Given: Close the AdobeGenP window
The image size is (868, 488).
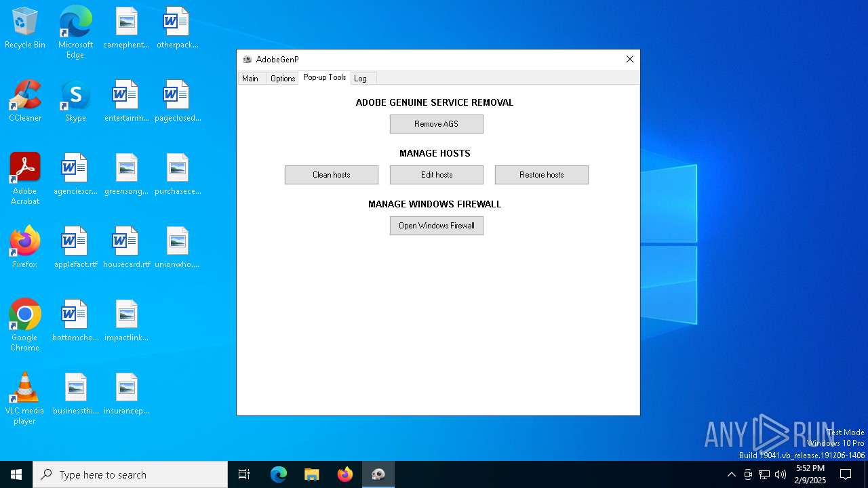Looking at the screenshot, I should click(x=629, y=60).
